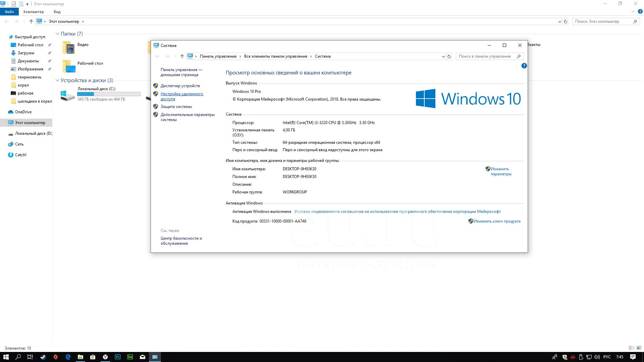Switch Explorer to details view icon
644x362 pixels.
point(632,348)
